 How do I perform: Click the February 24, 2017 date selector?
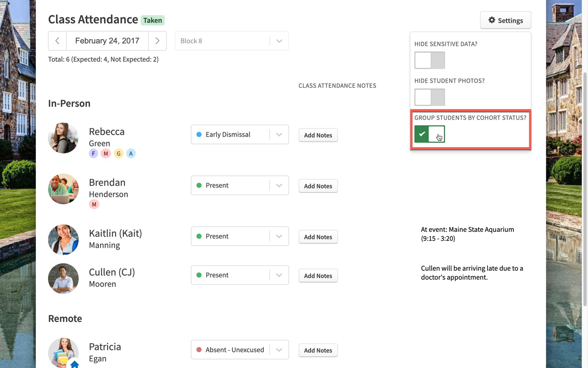click(x=107, y=40)
